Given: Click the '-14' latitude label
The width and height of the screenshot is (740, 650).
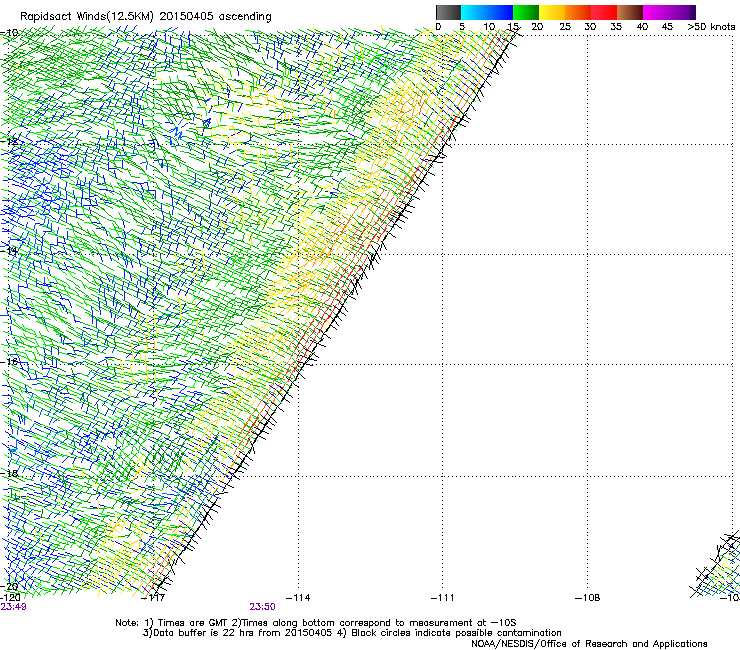Looking at the screenshot, I should coord(9,251).
